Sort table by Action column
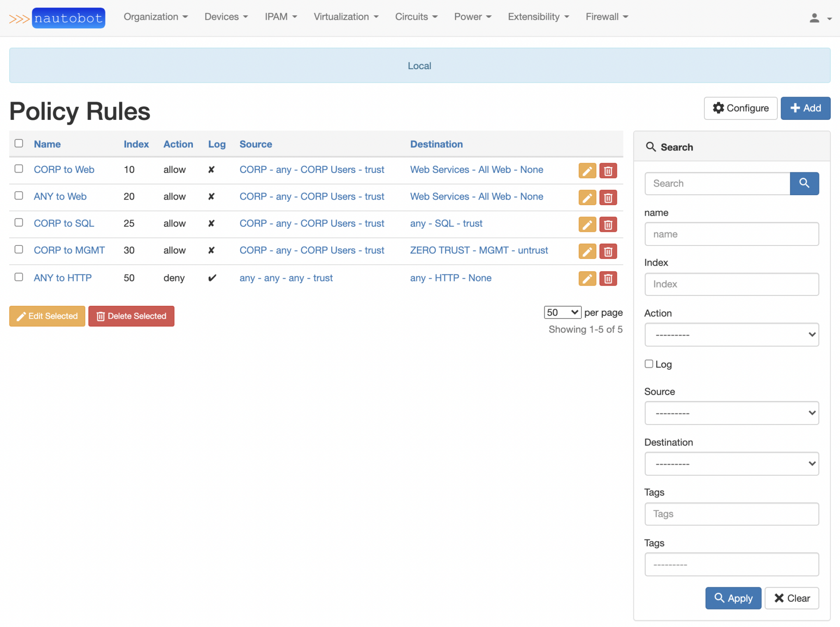The height and width of the screenshot is (627, 840). pos(178,144)
